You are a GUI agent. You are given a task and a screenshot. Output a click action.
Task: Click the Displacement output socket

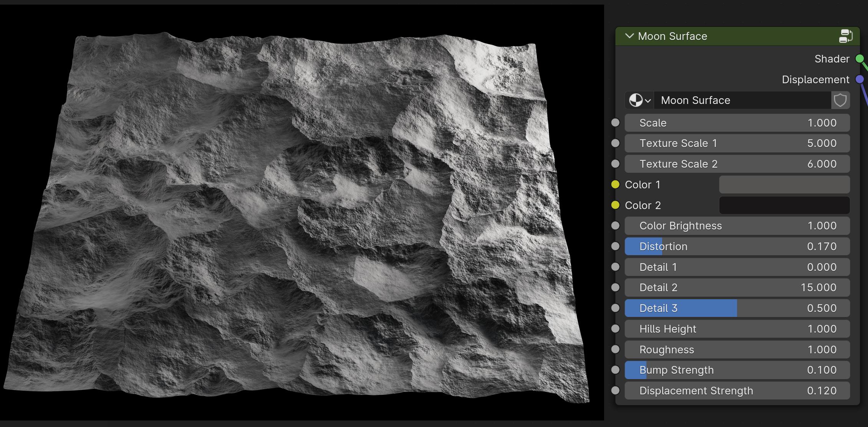click(860, 79)
